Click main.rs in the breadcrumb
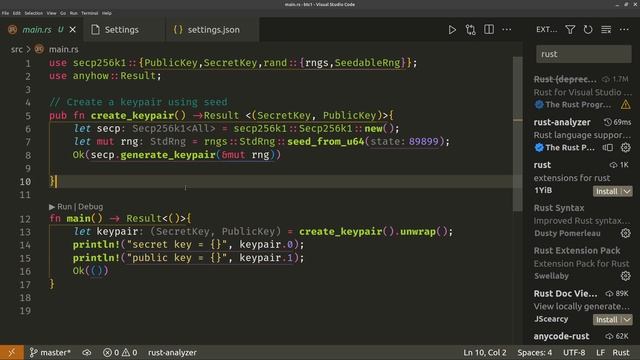Viewport: 640px width, 360px height. pos(64,49)
